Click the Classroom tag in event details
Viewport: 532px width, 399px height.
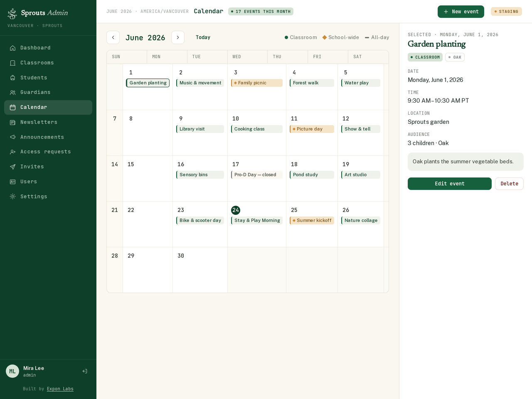(425, 57)
